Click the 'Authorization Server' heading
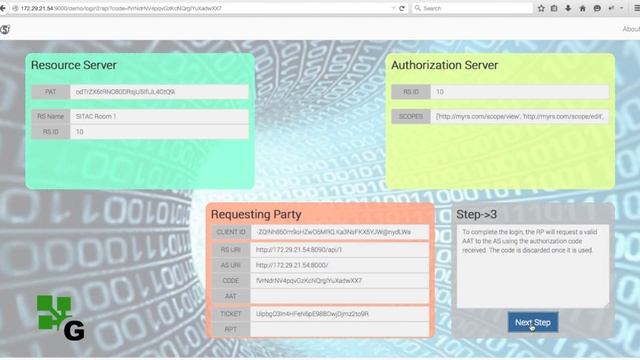 (x=444, y=65)
